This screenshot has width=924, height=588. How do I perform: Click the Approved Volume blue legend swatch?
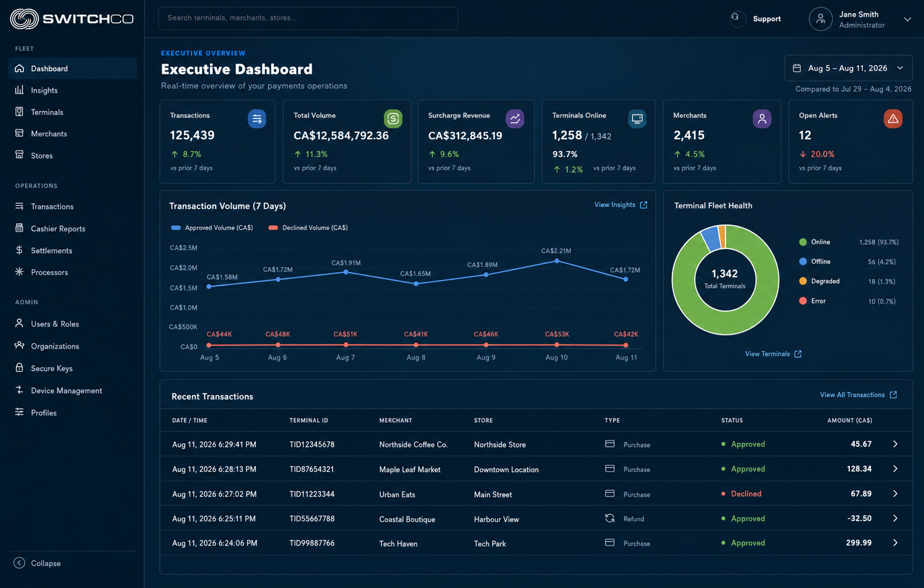[175, 227]
